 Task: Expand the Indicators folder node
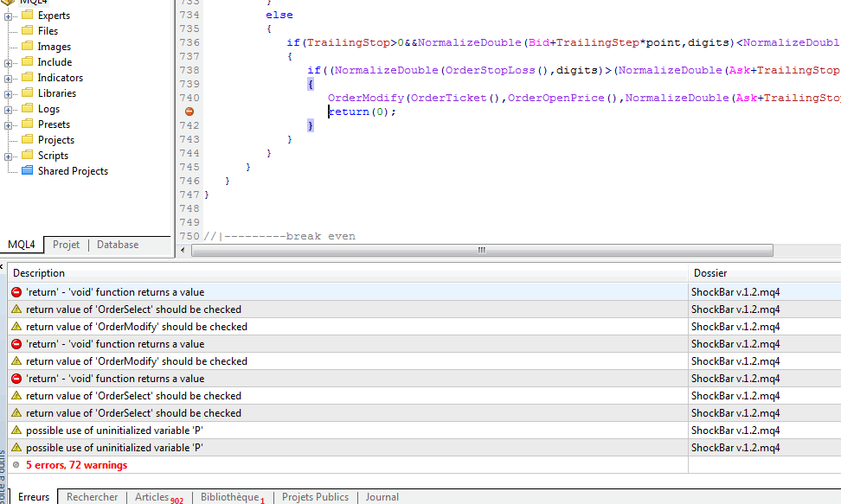click(x=9, y=78)
